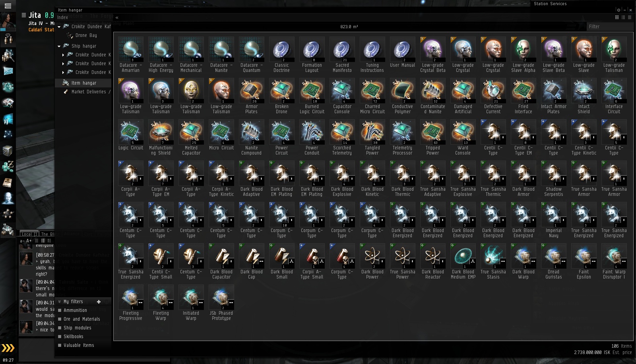This screenshot has height=364, width=636.
Task: Select the Sacred Manifesto item
Action: point(342,55)
